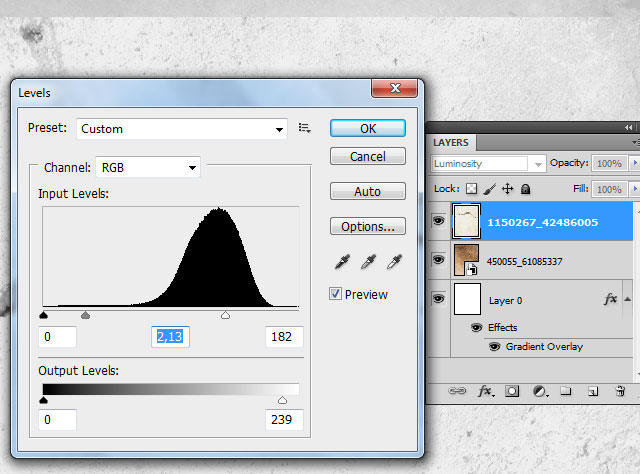Pick the gray point eyedropper
Screen dimensions: 640x474
coord(368,262)
